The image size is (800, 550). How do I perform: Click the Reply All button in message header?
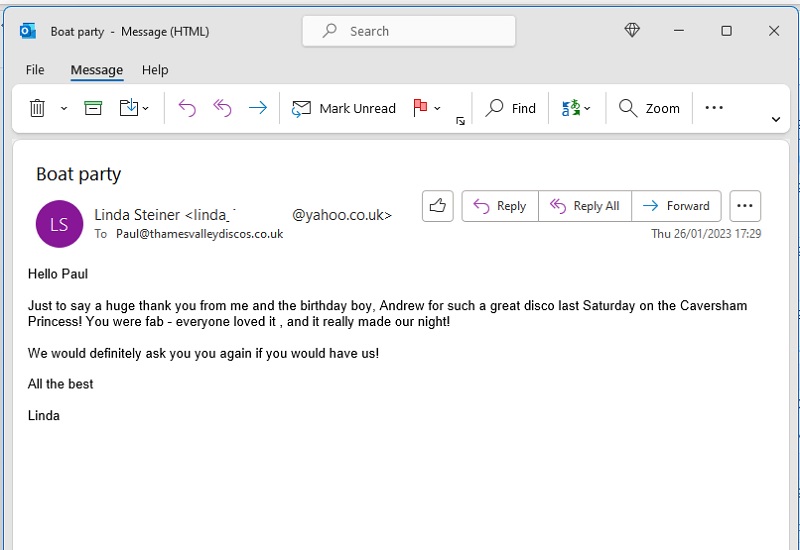tap(585, 206)
